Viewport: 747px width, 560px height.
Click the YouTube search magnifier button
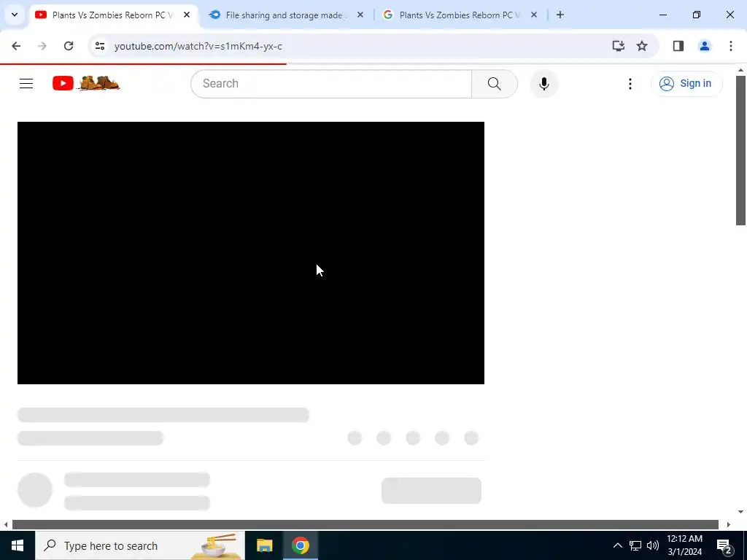point(494,84)
